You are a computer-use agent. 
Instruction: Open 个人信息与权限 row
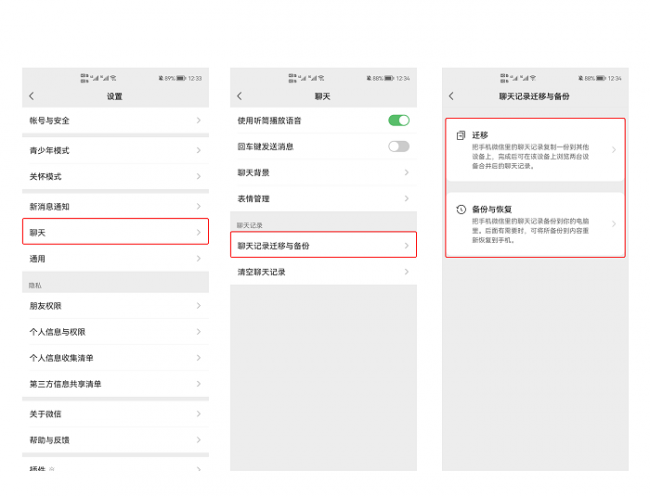pos(115,332)
